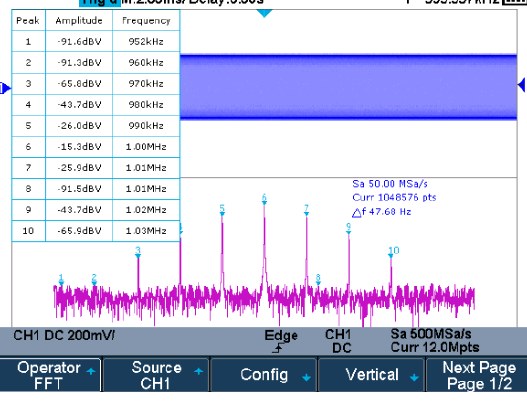
Task: Click FFT peak marker 5
Action: [222, 210]
